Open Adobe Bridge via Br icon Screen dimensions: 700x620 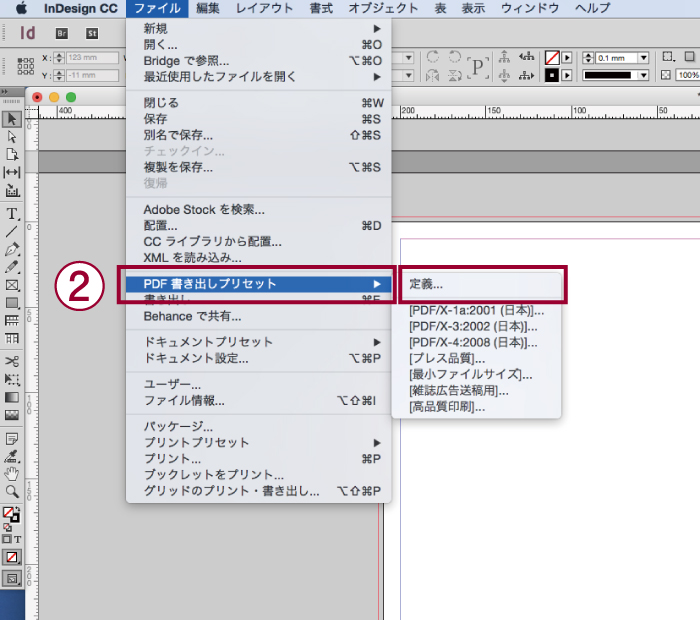point(62,33)
